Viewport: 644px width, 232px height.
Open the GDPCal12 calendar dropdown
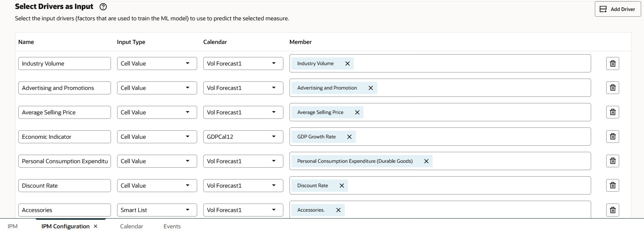[x=243, y=137]
